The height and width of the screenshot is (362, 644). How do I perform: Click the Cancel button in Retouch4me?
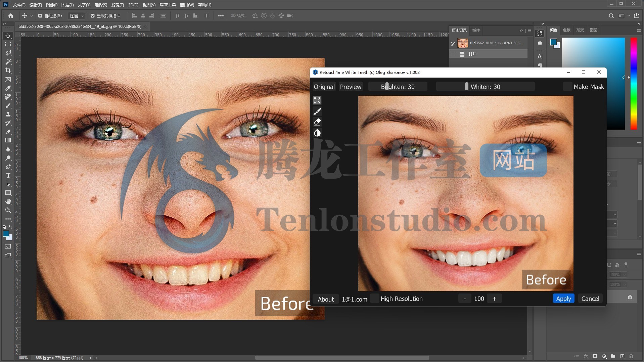(x=590, y=299)
